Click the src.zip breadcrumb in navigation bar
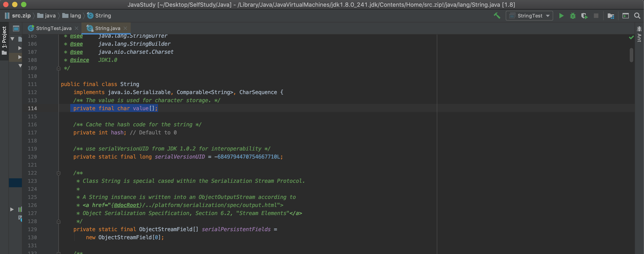Screen dimensions: 644x254 (18, 15)
